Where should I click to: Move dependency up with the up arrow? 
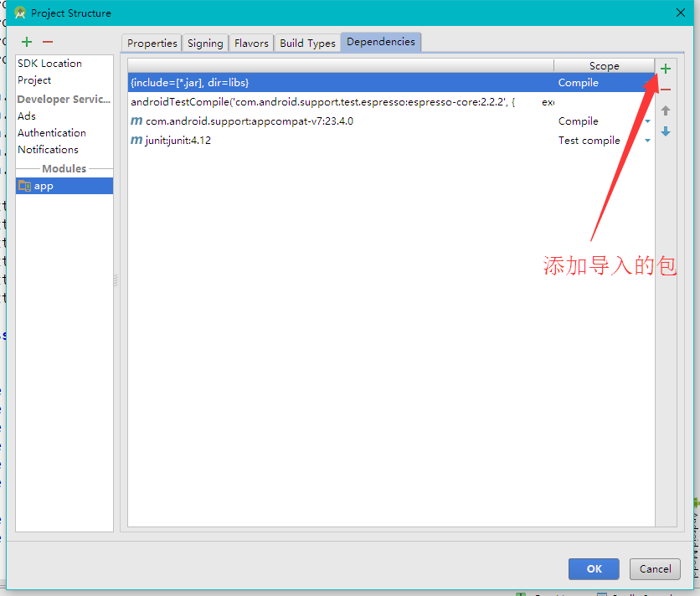pyautogui.click(x=666, y=110)
